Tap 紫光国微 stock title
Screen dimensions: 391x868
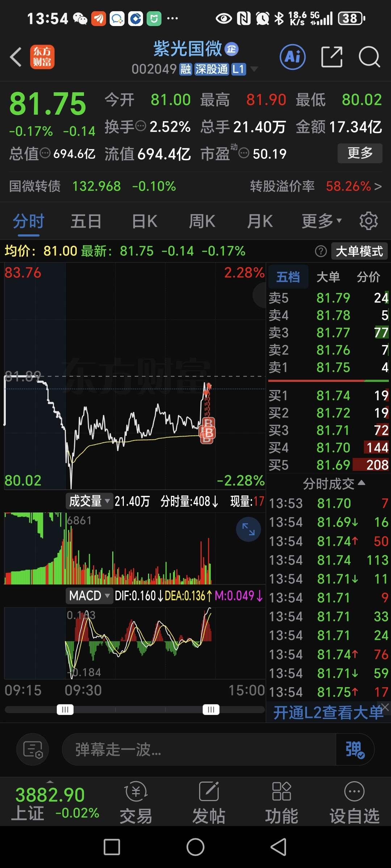tap(188, 49)
